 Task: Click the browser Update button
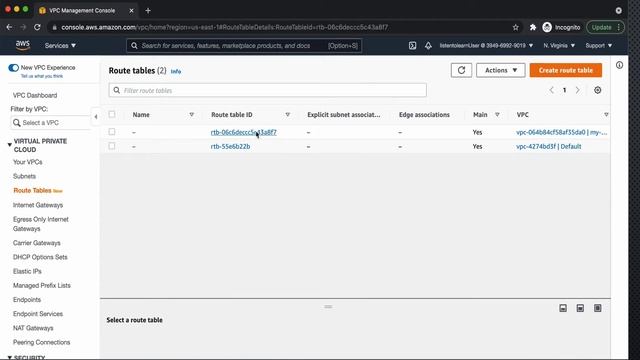[x=605, y=27]
